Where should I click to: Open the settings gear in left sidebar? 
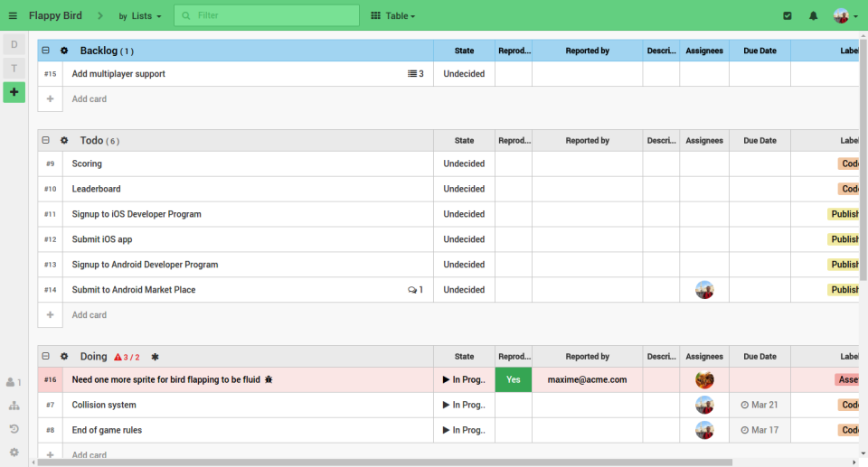click(x=14, y=453)
